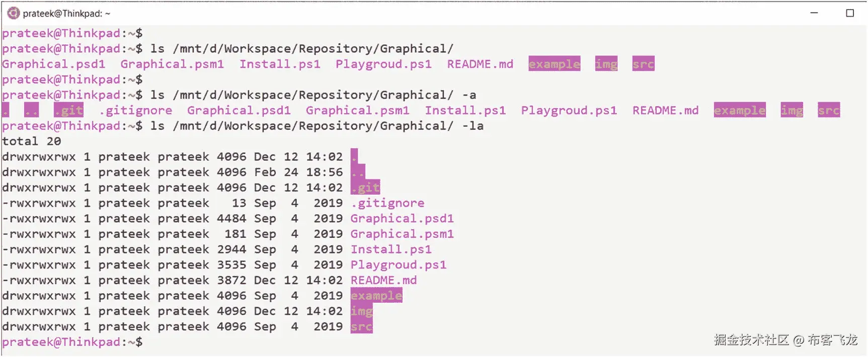
Task: Click Graphical.psm1 in the long listing
Action: coord(402,234)
